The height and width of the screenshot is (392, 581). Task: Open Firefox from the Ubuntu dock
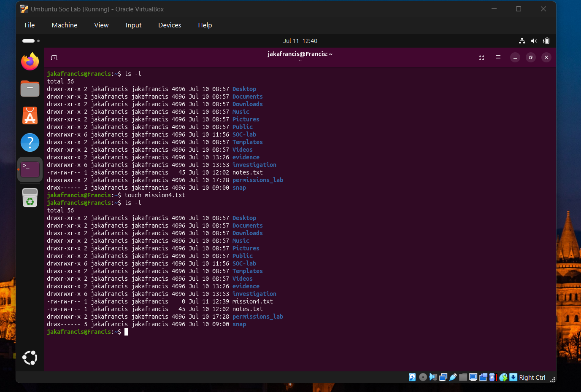30,62
